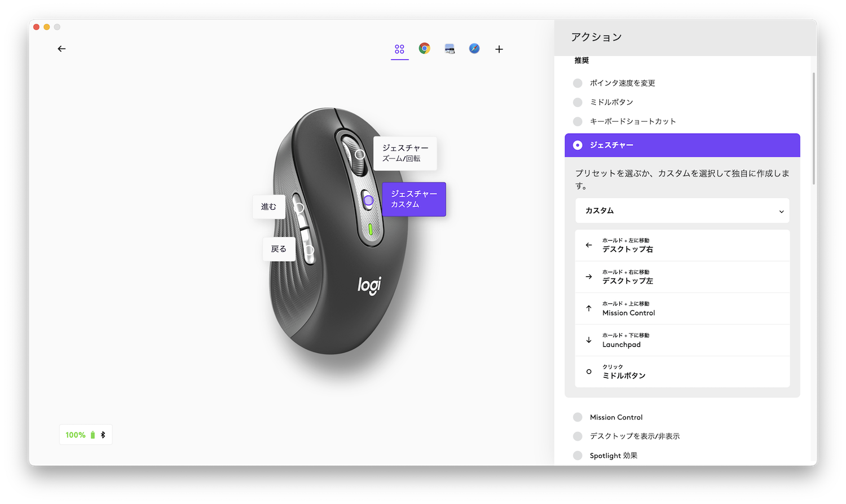The image size is (846, 504).
Task: Click the down arrow gesture icon
Action: tap(589, 340)
